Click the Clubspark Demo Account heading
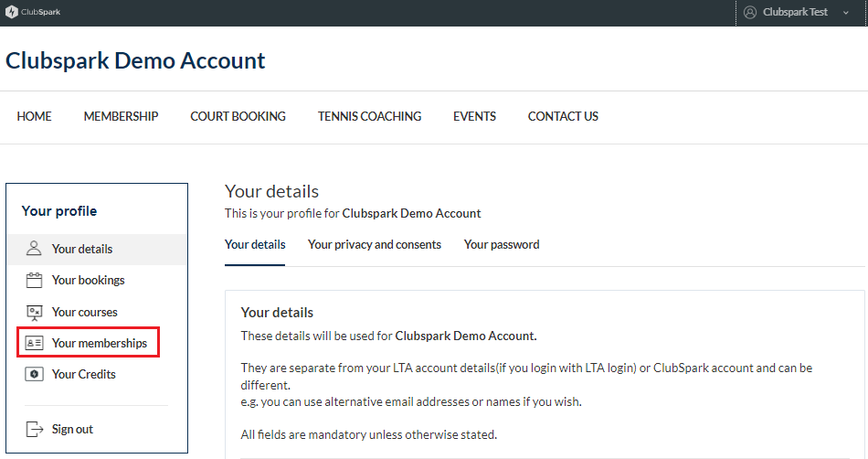 tap(135, 60)
